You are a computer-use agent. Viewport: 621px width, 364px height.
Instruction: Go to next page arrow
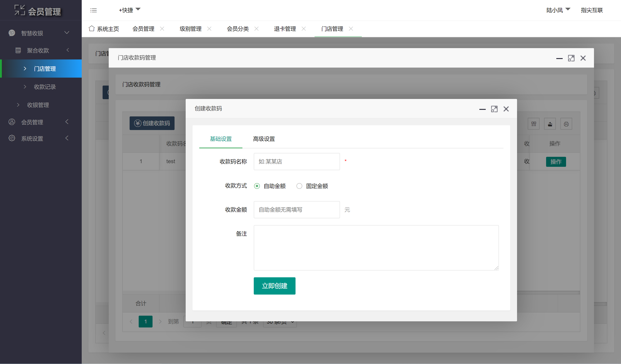160,321
